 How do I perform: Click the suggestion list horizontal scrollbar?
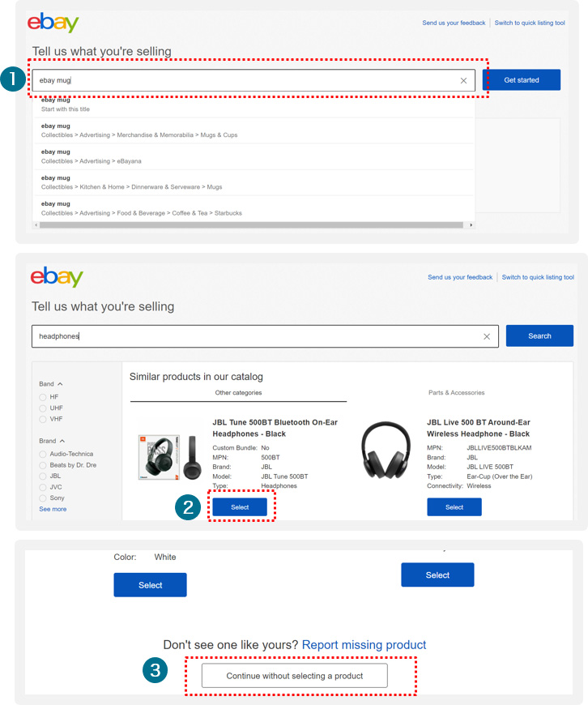click(x=251, y=224)
